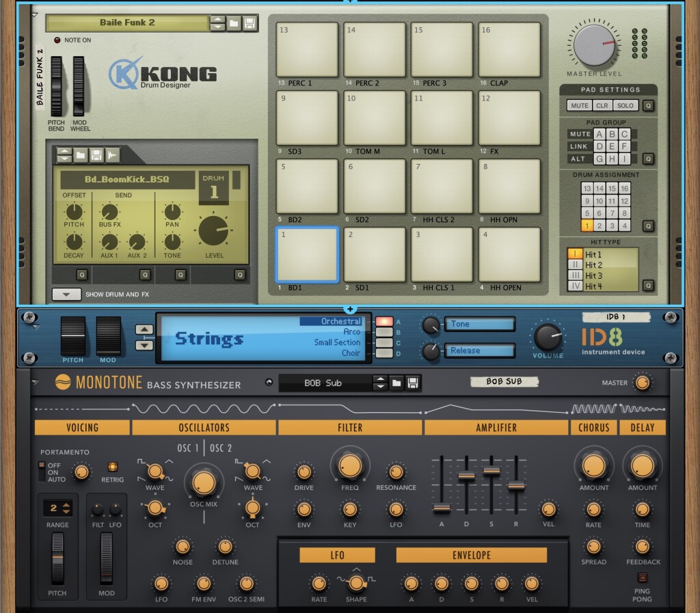Toggle the delay Ping Pong button
Screen dimensions: 700x613
click(643, 577)
